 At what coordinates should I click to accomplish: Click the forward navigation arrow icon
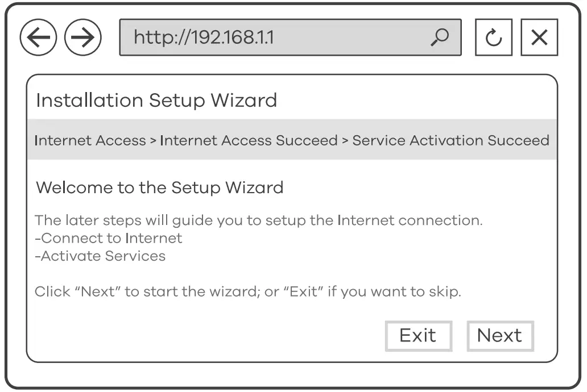point(82,37)
